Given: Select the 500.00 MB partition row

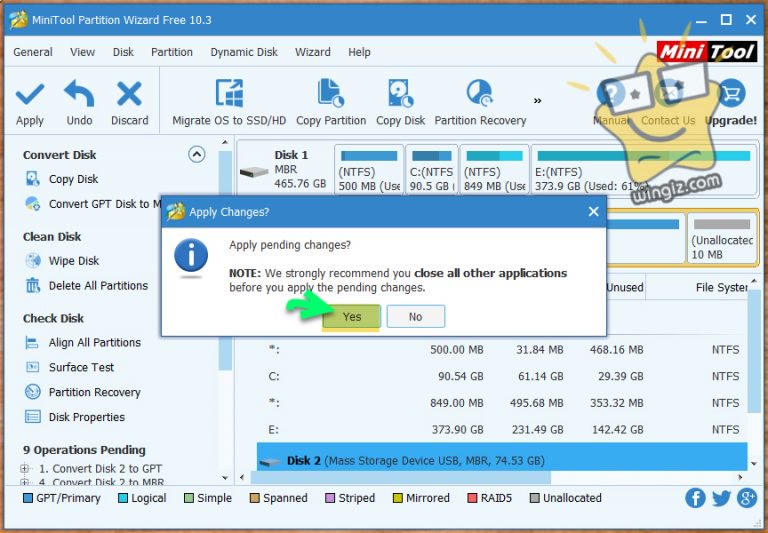Looking at the screenshot, I should coord(504,350).
